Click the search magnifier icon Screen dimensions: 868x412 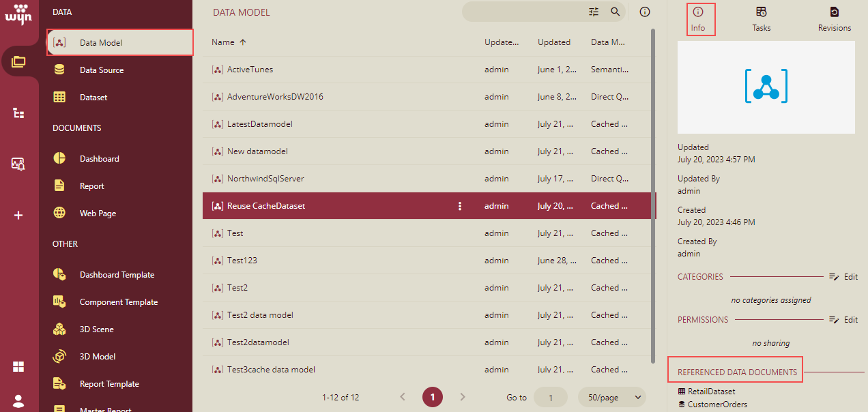point(615,12)
